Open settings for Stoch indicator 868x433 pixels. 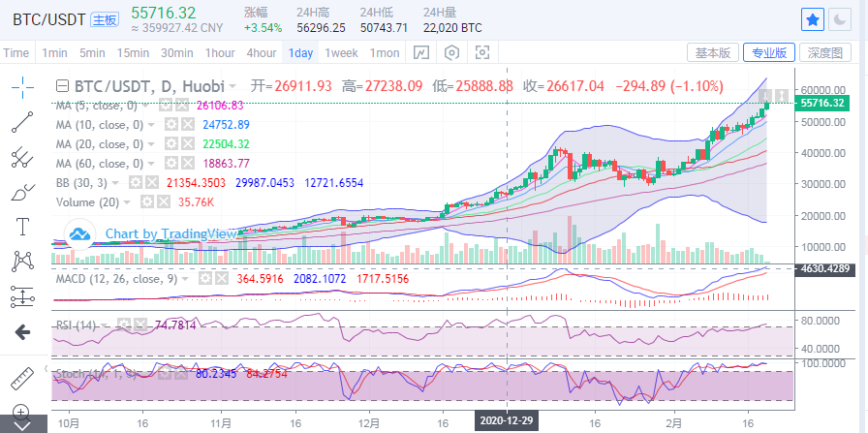165,374
